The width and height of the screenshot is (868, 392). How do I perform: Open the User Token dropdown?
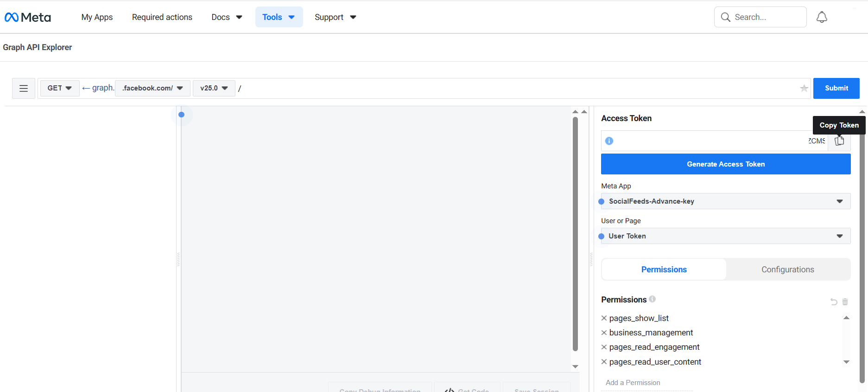click(725, 236)
